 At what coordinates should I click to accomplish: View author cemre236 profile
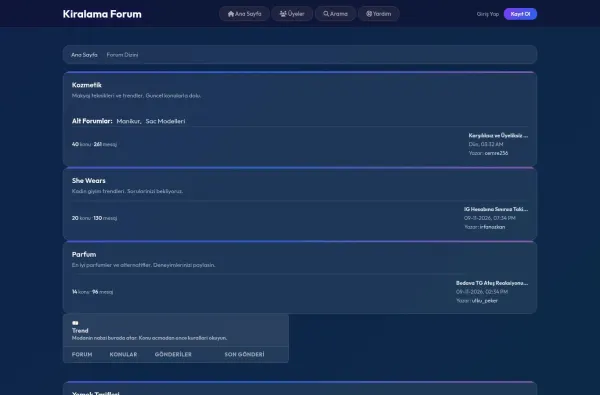point(496,153)
